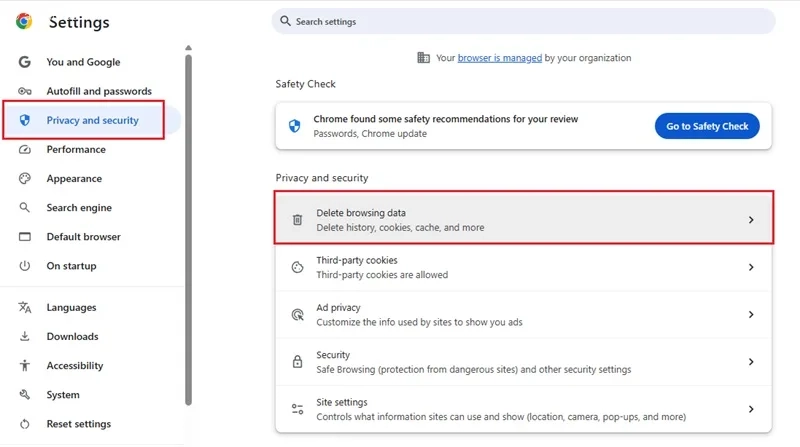800x447 pixels.
Task: Click the shield icon in Safety Check card
Action: [295, 125]
